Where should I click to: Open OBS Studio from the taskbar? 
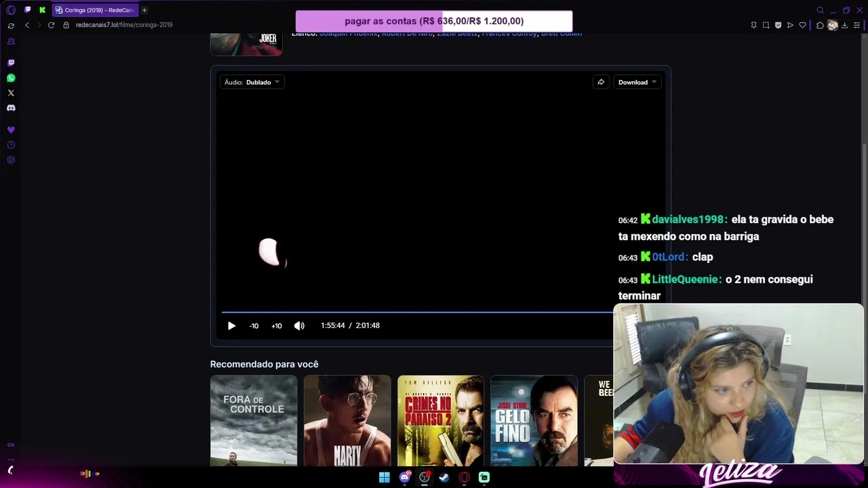coord(425,478)
